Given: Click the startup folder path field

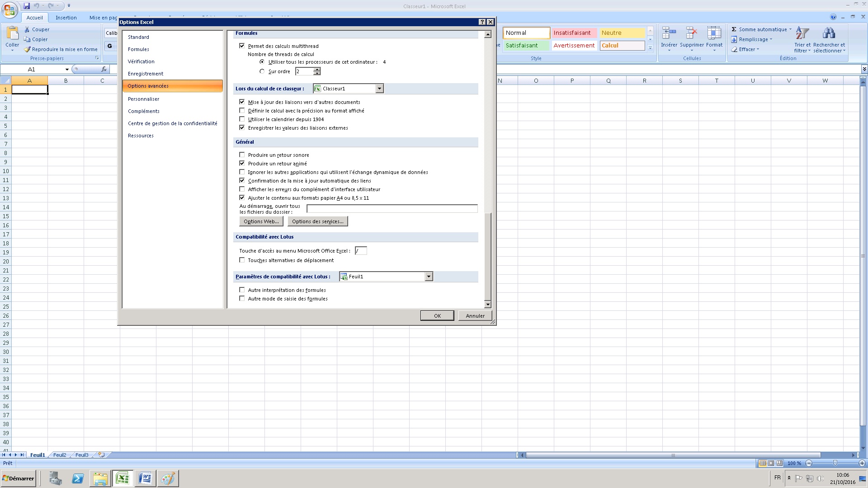Looking at the screenshot, I should tap(392, 208).
